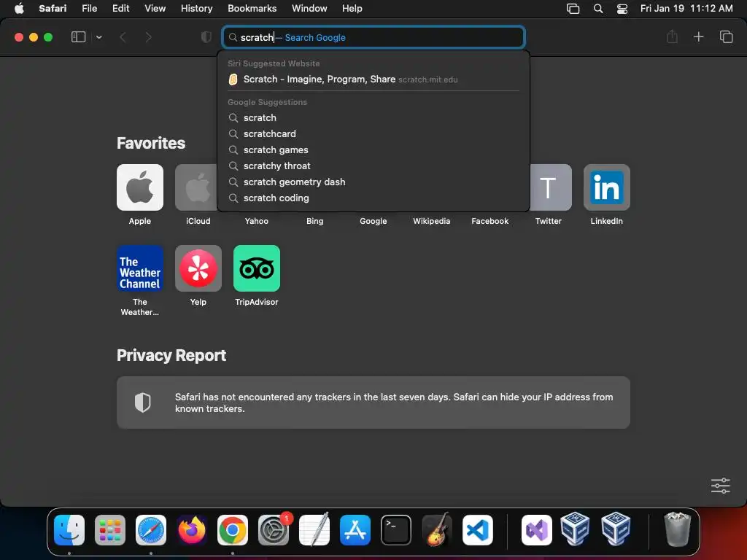The height and width of the screenshot is (560, 747).
Task: Choose the 'scratchy throat' suggestion
Action: point(373,166)
